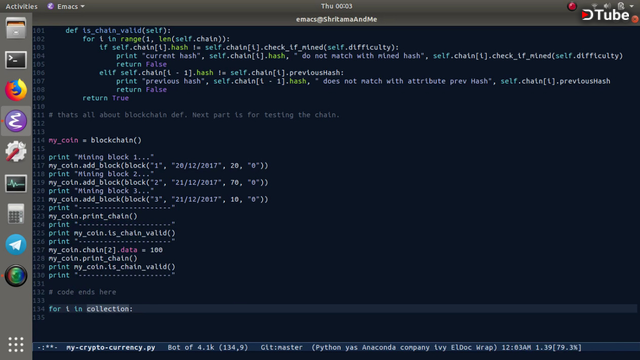Click the Wrap minor mode indicator
Screen dimensions: 640x360
point(486,347)
